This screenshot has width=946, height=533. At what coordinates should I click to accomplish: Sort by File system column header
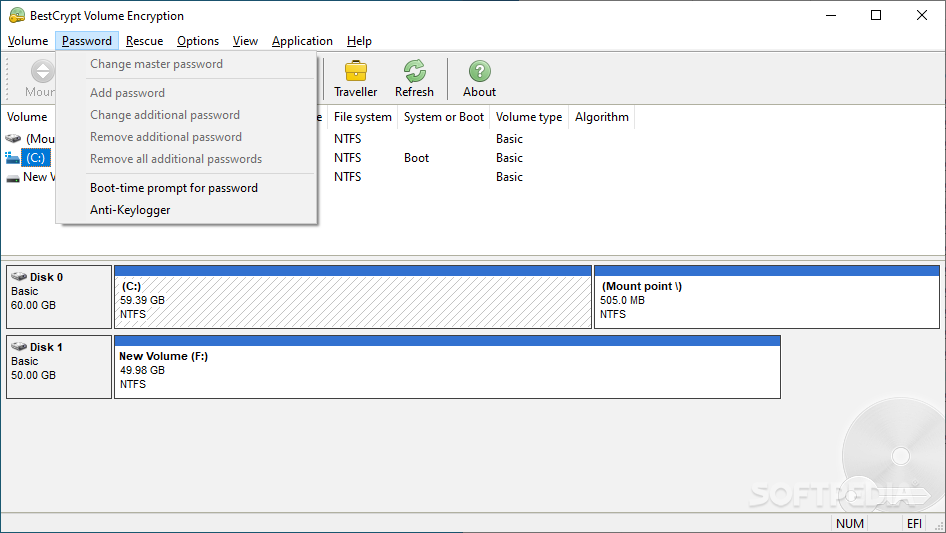pos(363,117)
